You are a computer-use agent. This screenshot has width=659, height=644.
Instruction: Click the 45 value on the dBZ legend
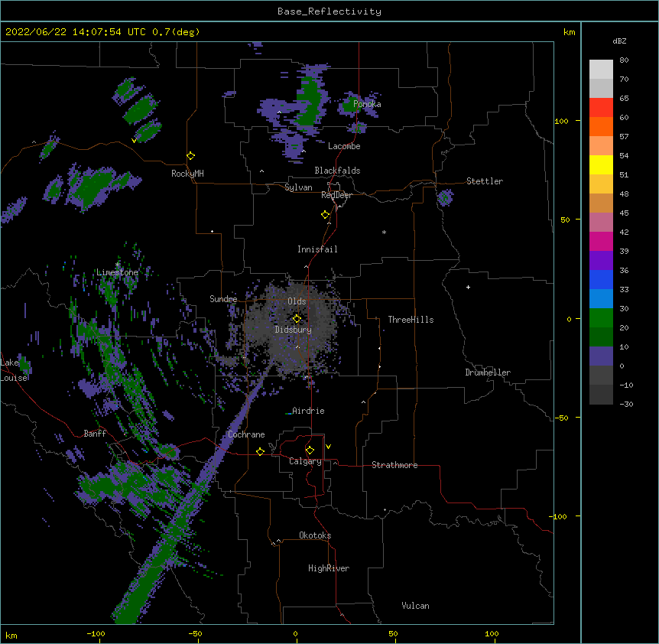coord(624,213)
